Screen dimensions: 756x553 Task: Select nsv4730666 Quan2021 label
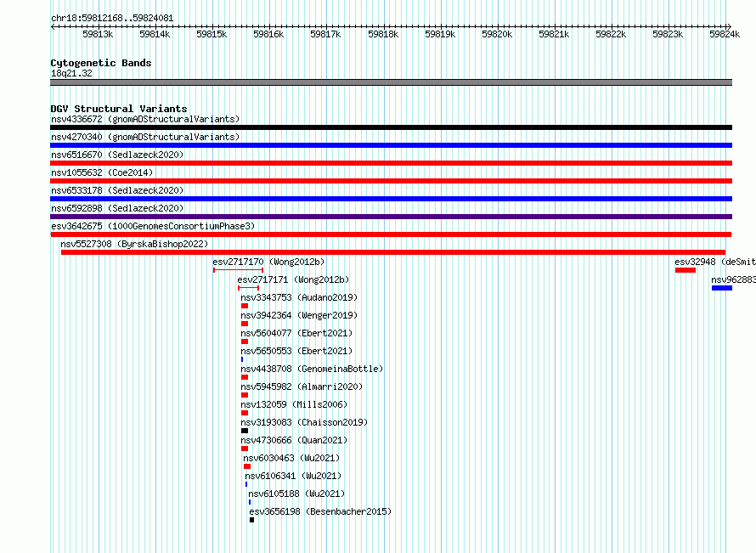point(294,440)
